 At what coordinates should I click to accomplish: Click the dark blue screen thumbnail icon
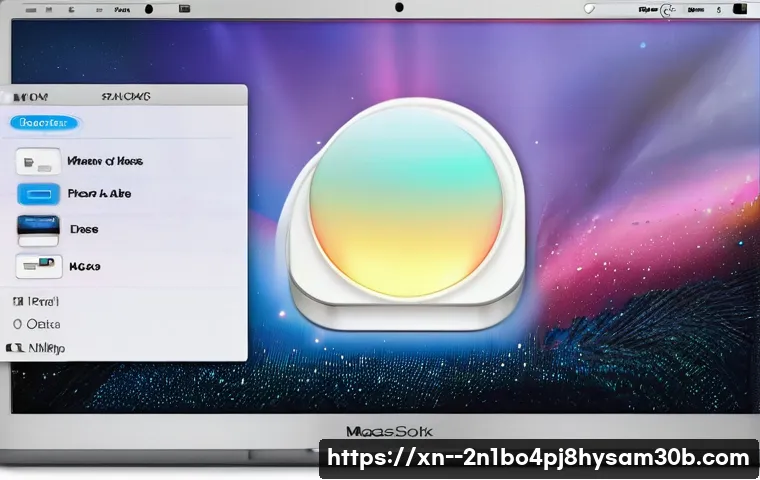point(38,229)
